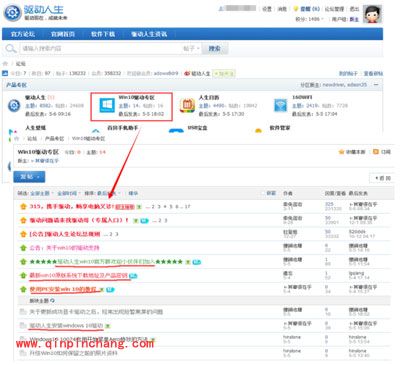Image resolution: width=400 pixels, height=365 pixels.
Task: Open the 人生日历 calendar icon
Action: (x=187, y=105)
